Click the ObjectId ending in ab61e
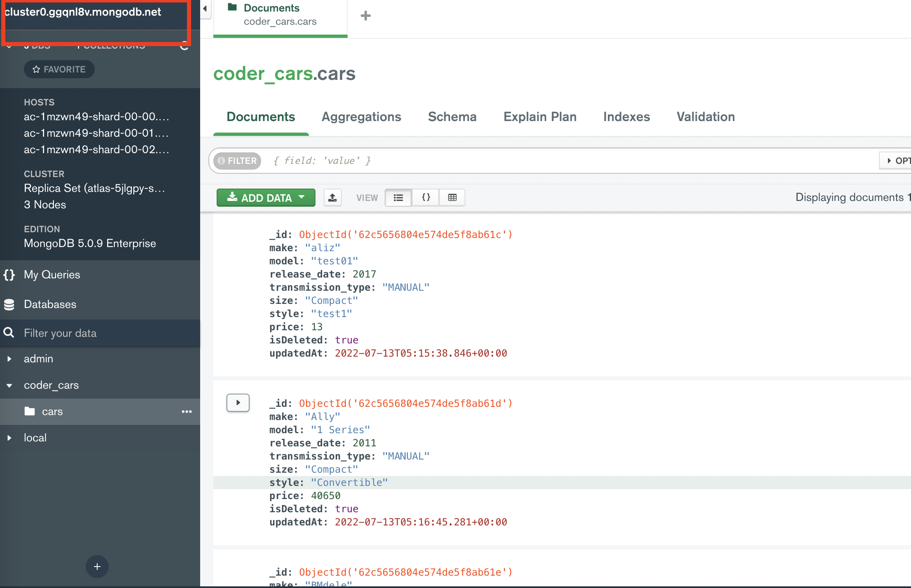This screenshot has width=911, height=588. point(406,572)
